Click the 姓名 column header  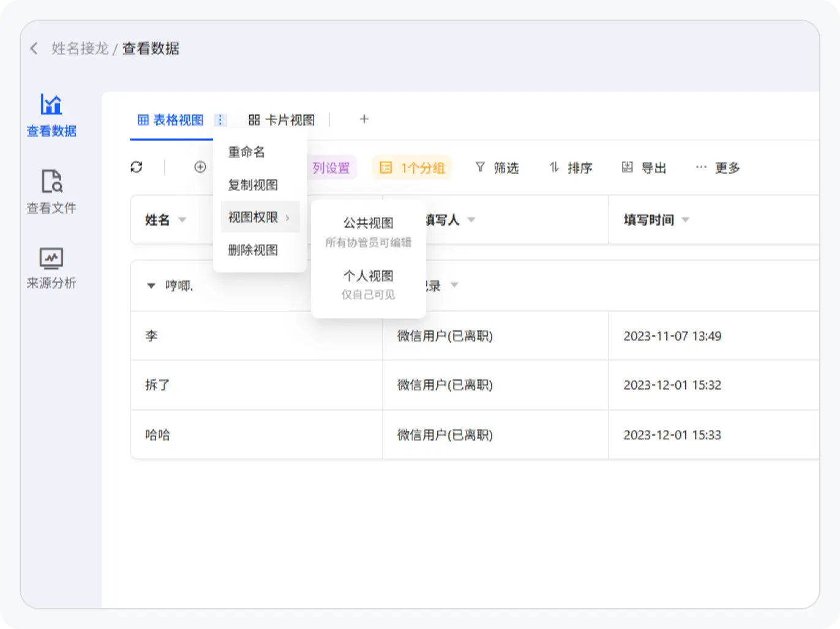(x=157, y=220)
